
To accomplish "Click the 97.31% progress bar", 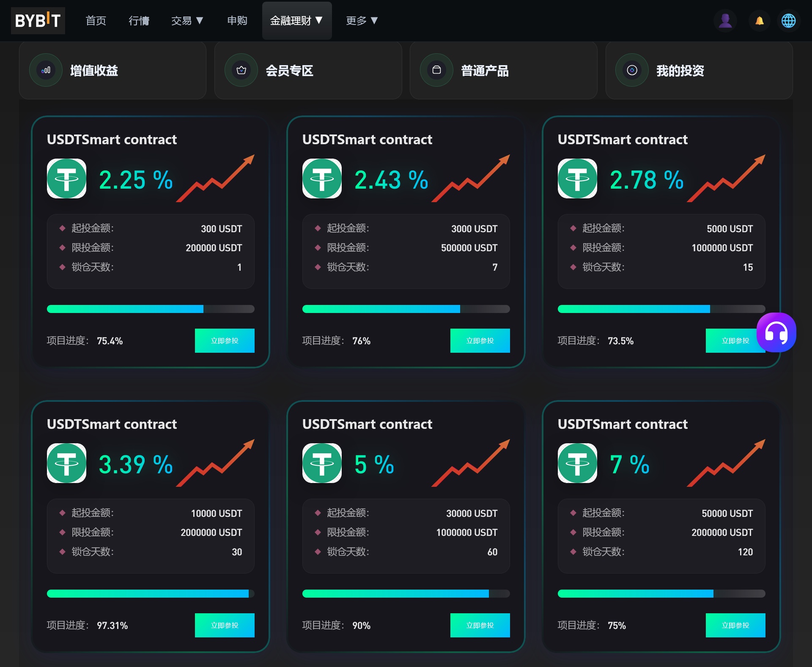I will (x=151, y=593).
